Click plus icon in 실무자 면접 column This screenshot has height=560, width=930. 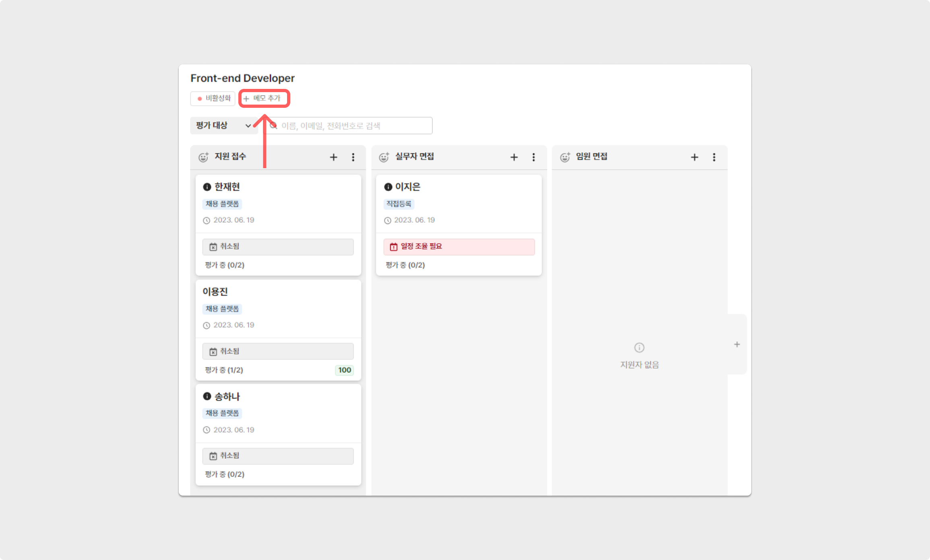point(514,157)
